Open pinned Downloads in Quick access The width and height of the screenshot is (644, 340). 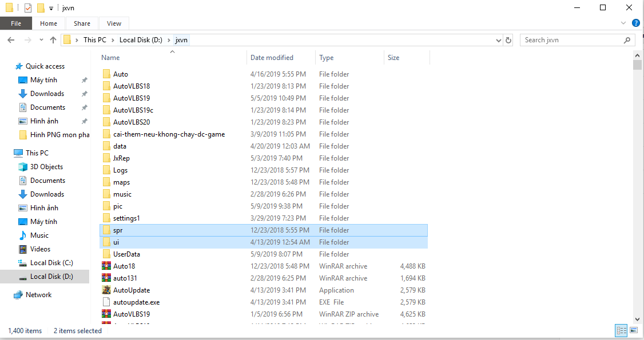(x=47, y=94)
